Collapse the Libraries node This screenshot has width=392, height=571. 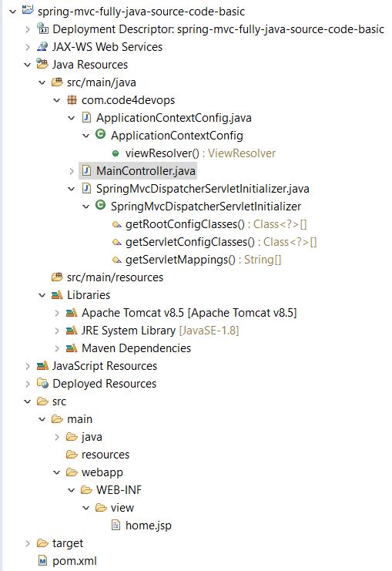click(x=42, y=295)
